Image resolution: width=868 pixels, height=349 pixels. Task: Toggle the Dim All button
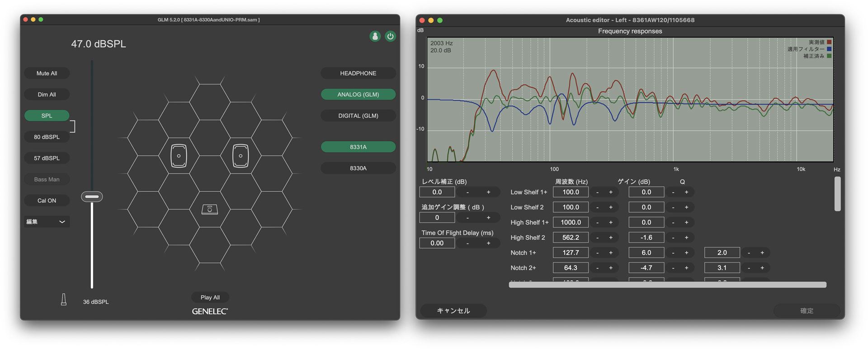(47, 95)
